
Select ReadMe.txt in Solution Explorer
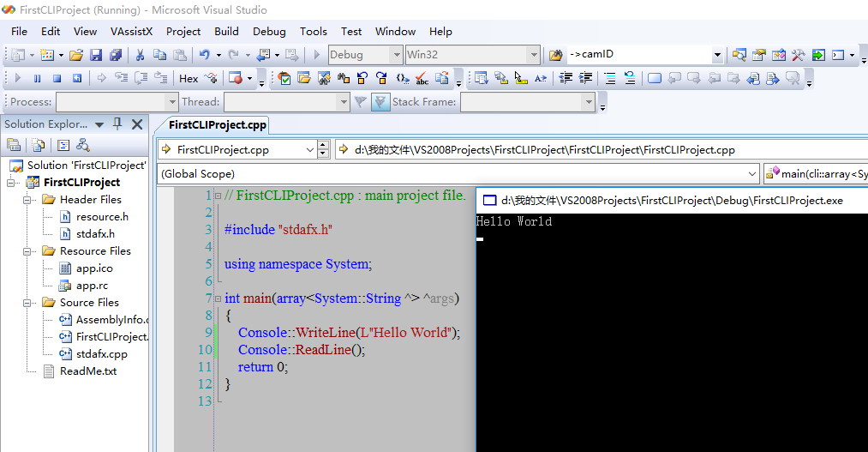[88, 371]
